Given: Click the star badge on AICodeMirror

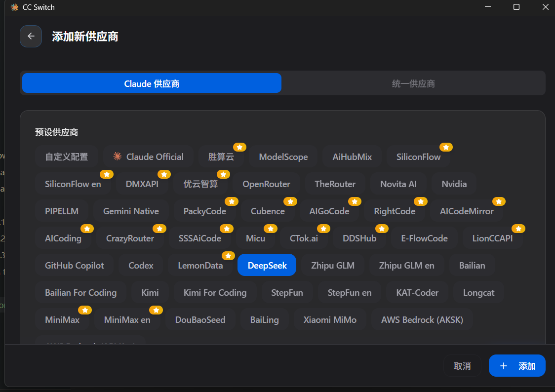Looking at the screenshot, I should [x=499, y=201].
